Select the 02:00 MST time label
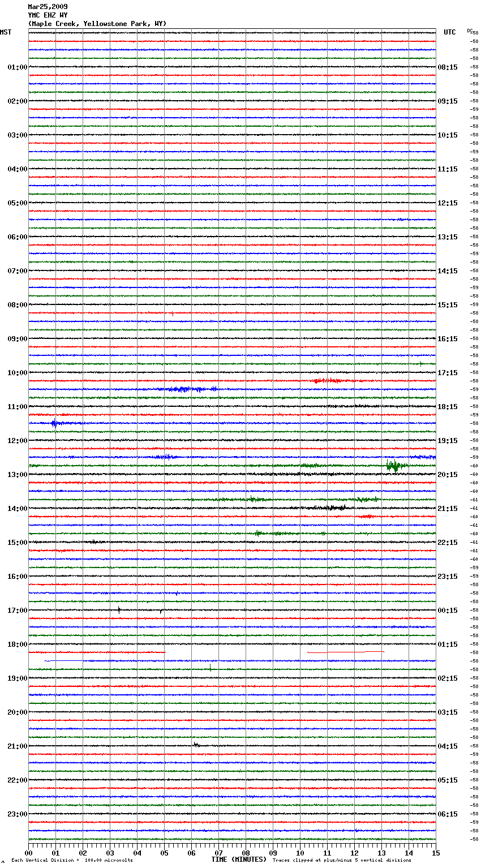 pyautogui.click(x=18, y=101)
